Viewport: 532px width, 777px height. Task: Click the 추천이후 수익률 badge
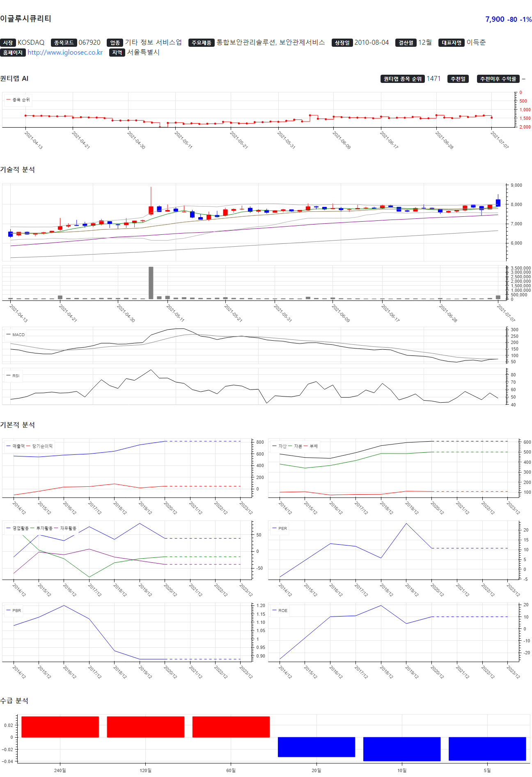coord(498,79)
